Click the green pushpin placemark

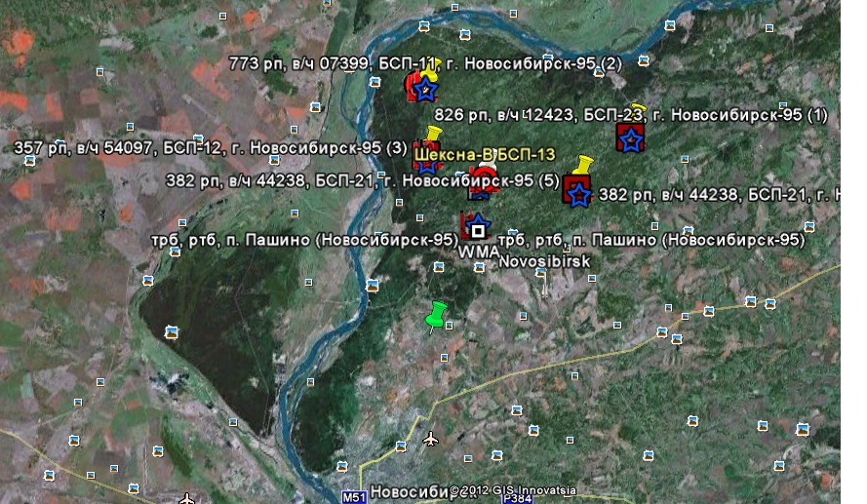pyautogui.click(x=436, y=316)
